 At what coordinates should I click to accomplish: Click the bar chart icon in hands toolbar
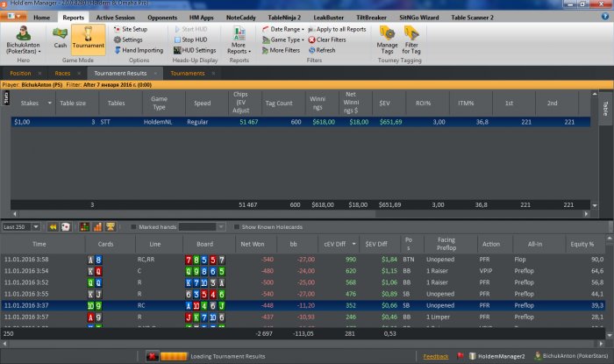(x=96, y=226)
